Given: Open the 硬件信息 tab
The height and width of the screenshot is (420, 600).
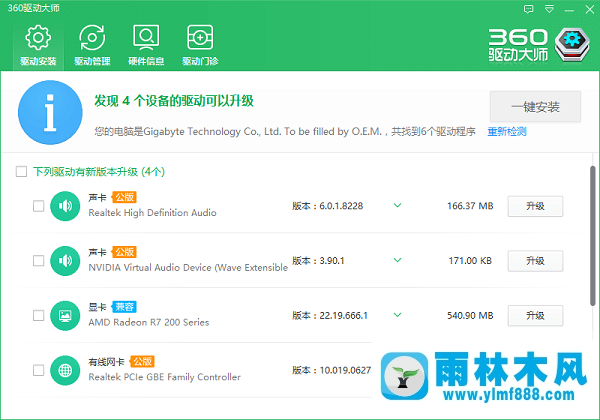Looking at the screenshot, I should point(146,46).
